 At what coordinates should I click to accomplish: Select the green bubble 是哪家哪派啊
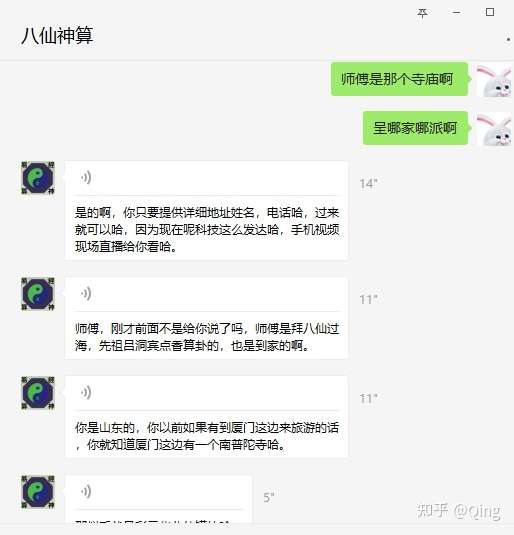(415, 128)
